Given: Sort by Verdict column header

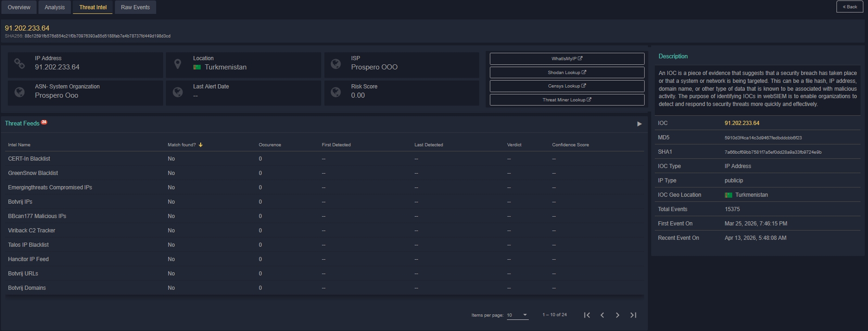Looking at the screenshot, I should [x=514, y=145].
